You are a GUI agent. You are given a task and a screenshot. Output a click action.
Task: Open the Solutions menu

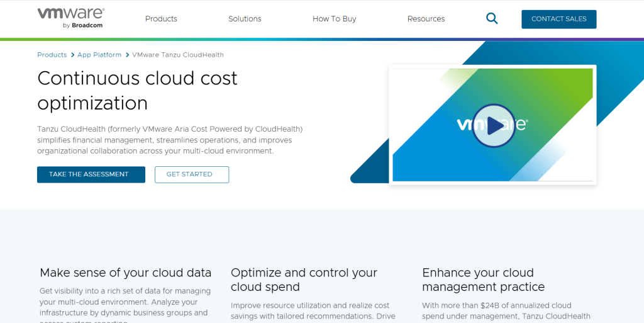pyautogui.click(x=245, y=19)
